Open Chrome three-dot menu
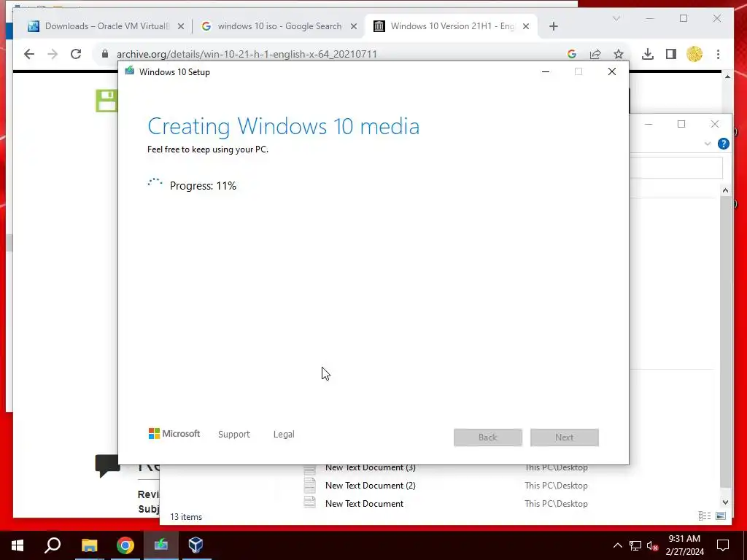This screenshot has width=747, height=560. (x=718, y=54)
